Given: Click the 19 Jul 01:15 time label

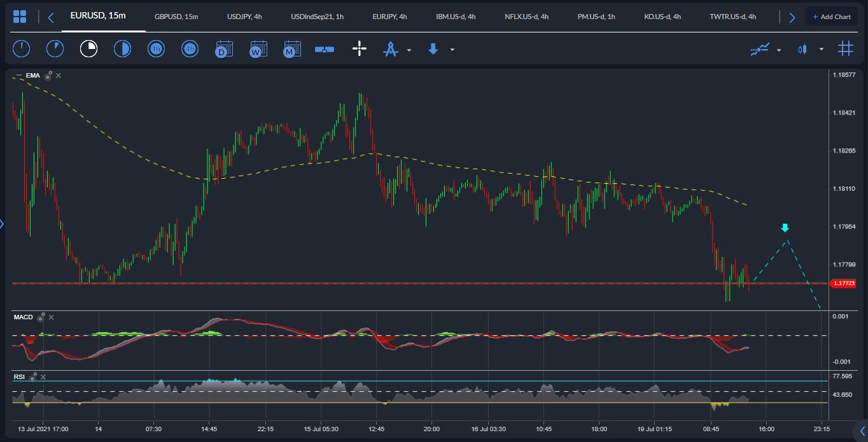Looking at the screenshot, I should (655, 429).
